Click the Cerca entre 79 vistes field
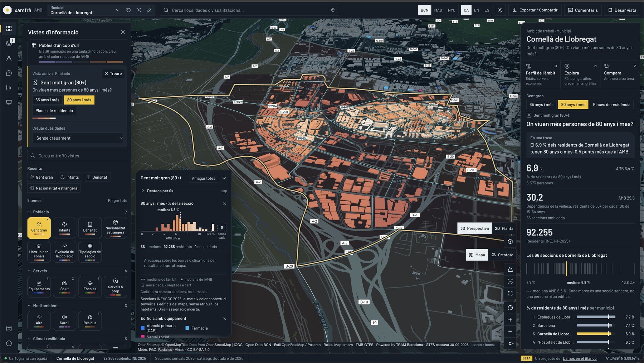Screen dimensions: 644x363 coord(77,156)
